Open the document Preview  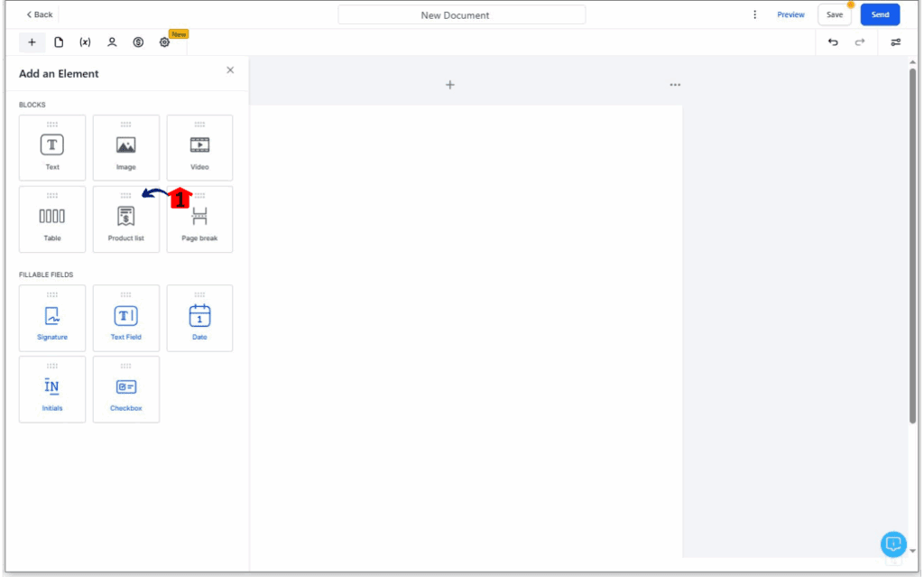tap(790, 14)
